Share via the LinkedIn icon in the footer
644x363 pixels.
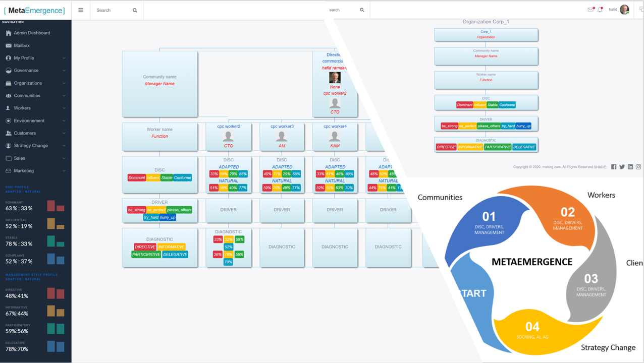point(630,167)
